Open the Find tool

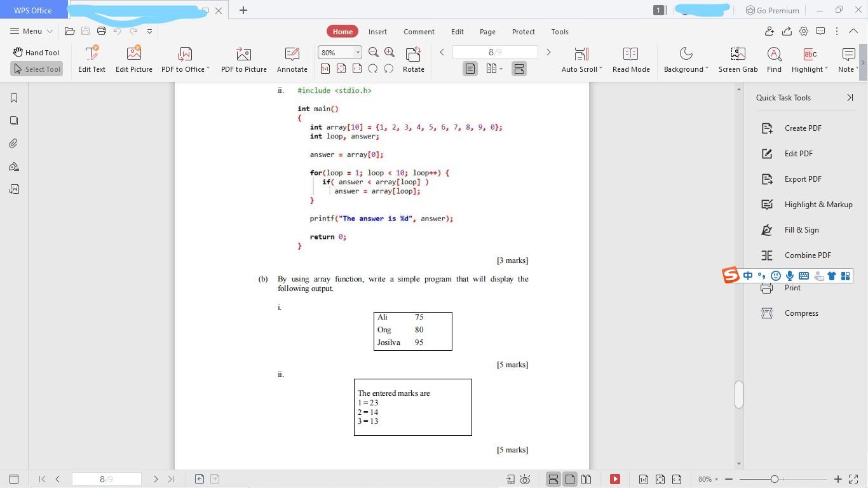[x=774, y=60]
